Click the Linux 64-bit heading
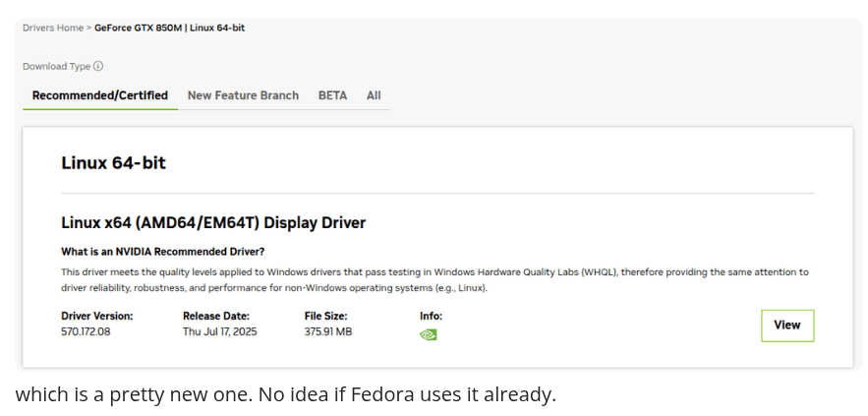 (113, 163)
